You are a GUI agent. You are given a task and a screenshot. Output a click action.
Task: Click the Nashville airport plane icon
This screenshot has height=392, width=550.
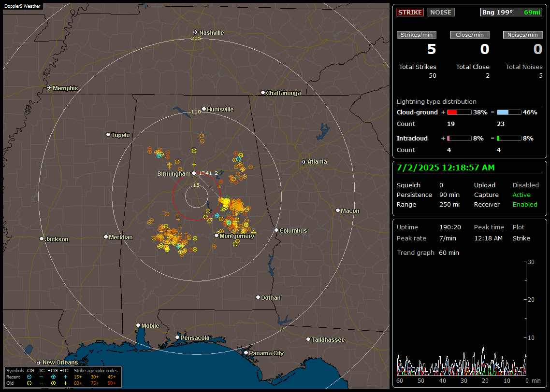[x=196, y=32]
